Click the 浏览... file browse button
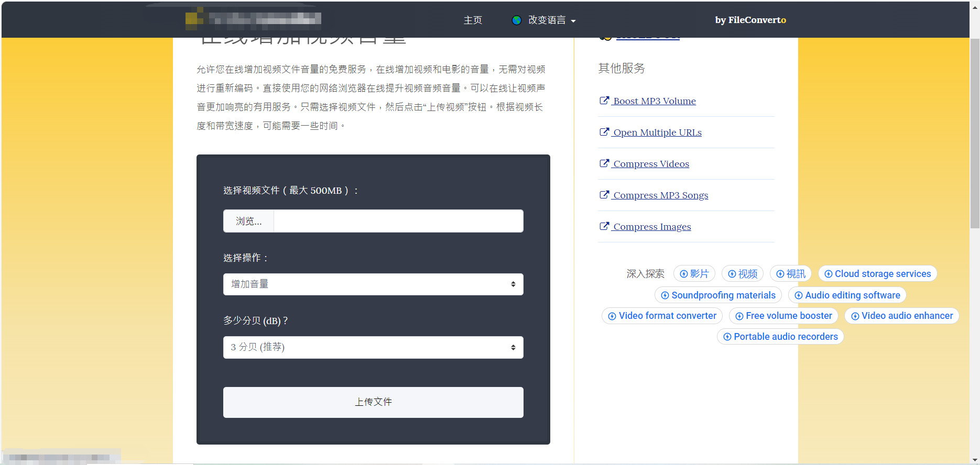 [x=248, y=221]
